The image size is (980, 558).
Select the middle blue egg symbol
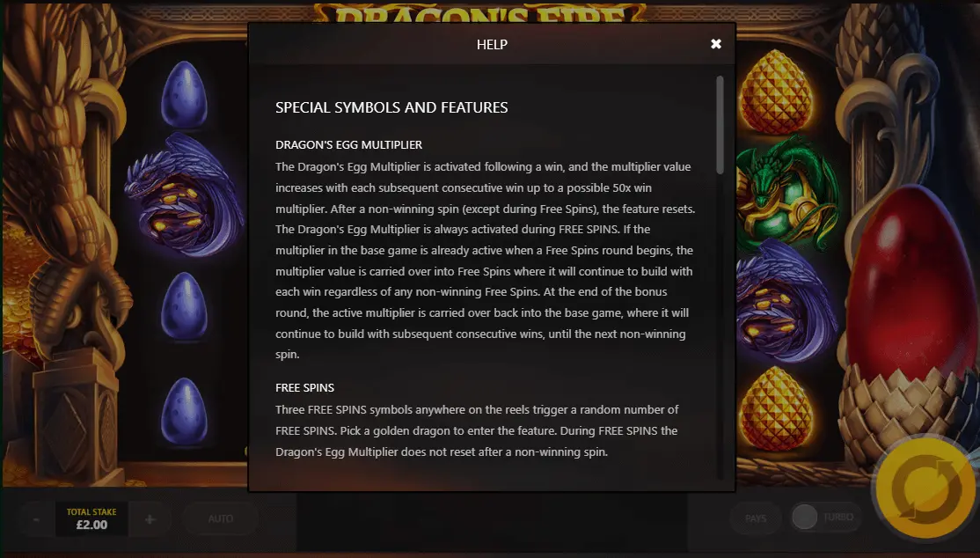coord(185,306)
